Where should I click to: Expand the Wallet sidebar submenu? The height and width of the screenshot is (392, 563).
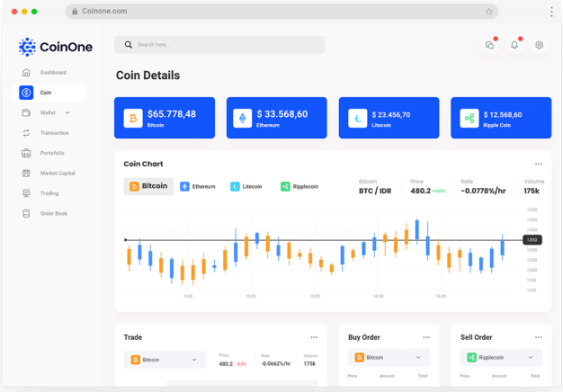tap(67, 113)
